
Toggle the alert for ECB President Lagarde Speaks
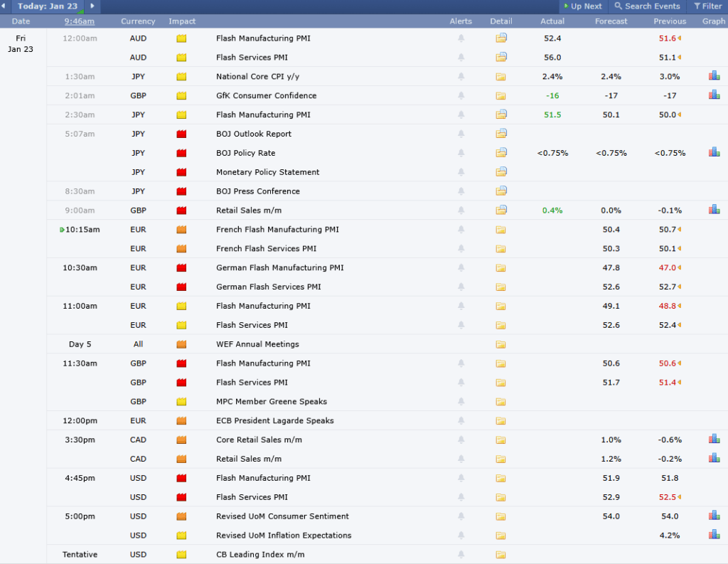[x=461, y=420]
